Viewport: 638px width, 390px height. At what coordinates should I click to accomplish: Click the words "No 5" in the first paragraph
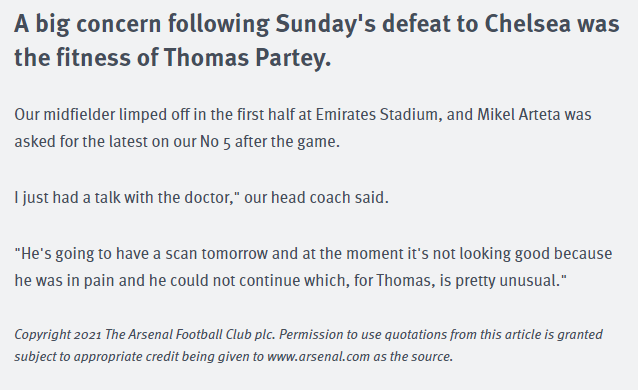click(x=215, y=142)
